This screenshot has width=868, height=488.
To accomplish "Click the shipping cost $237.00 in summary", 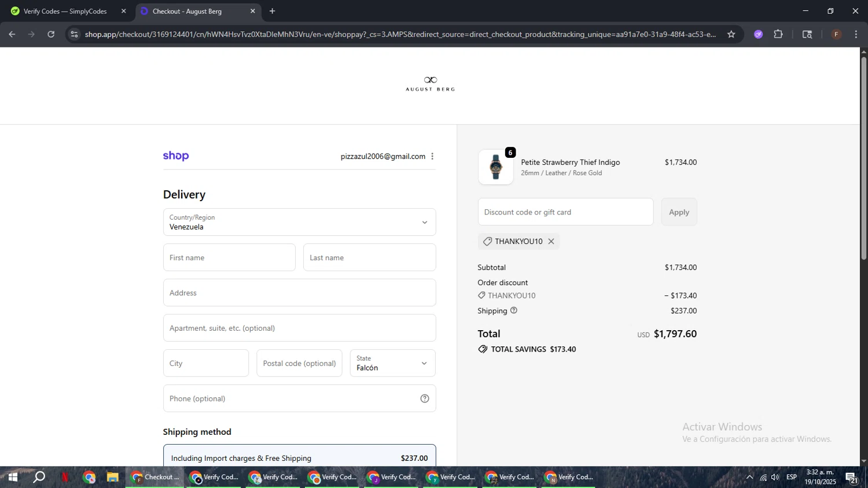I will pyautogui.click(x=683, y=310).
